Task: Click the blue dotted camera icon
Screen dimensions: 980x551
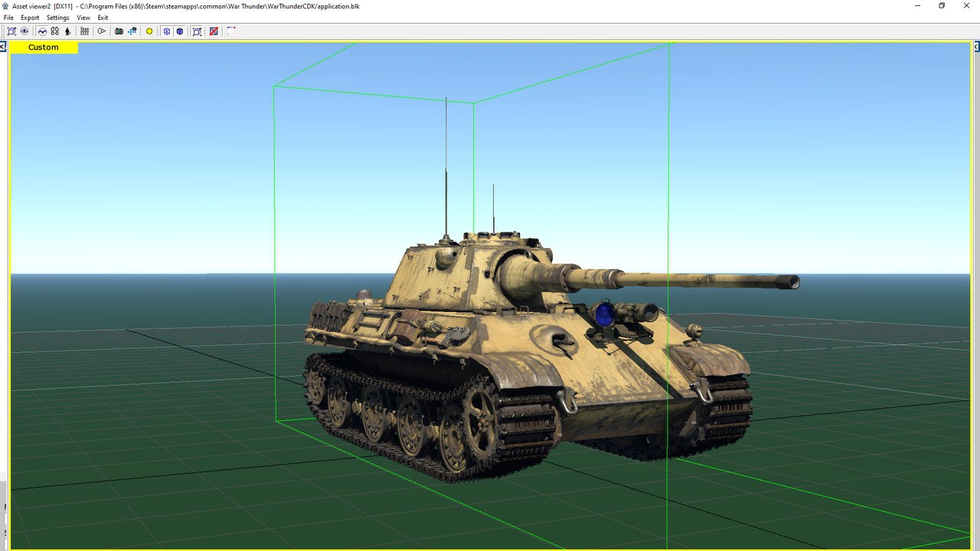Action: point(132,31)
